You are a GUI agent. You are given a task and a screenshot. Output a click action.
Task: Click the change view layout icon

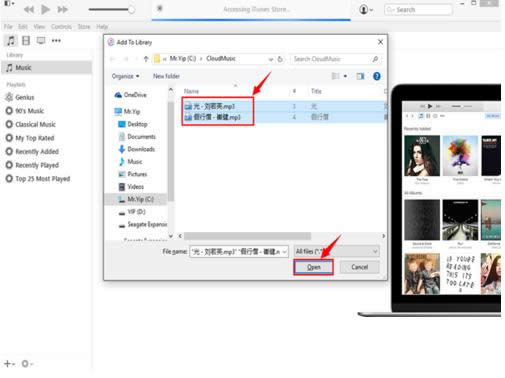(336, 76)
